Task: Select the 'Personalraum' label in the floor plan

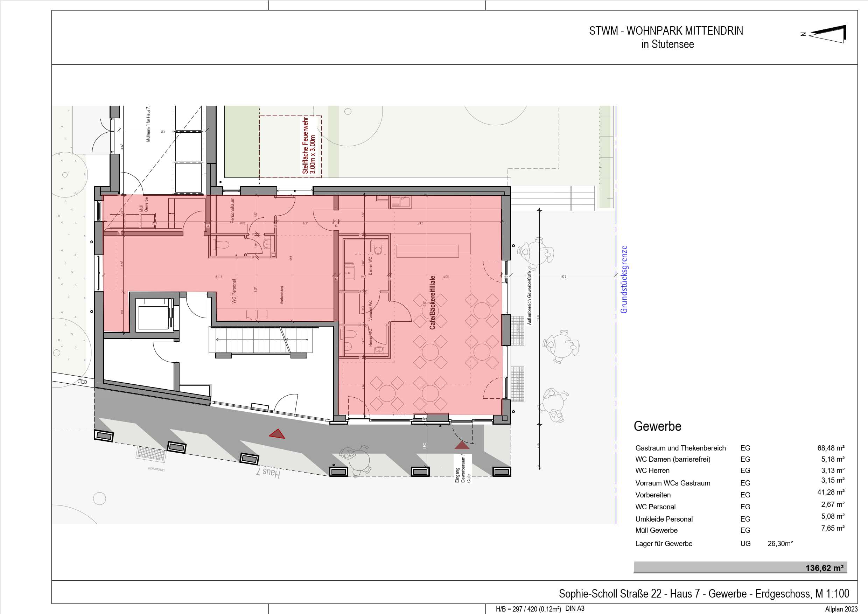Action: (232, 211)
